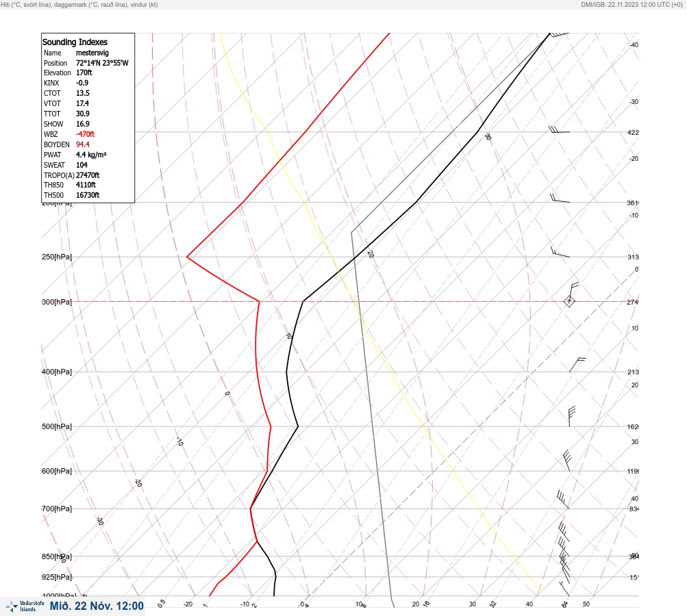The width and height of the screenshot is (687, 616).
Task: Click the Vedurstofa Islands logo
Action: point(25,606)
